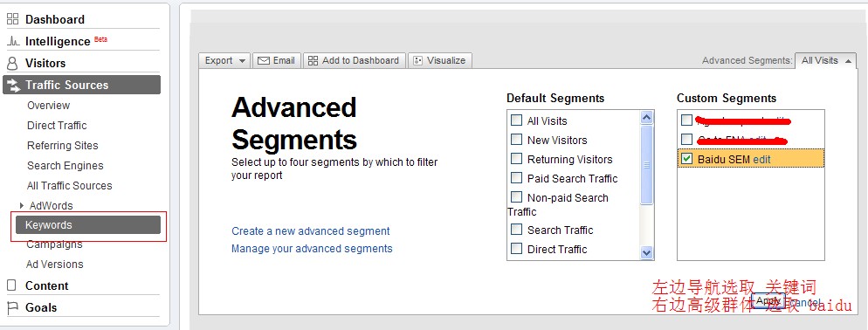Enable the Direct Traffic segment checkbox
This screenshot has height=330, width=868.
pos(516,248)
